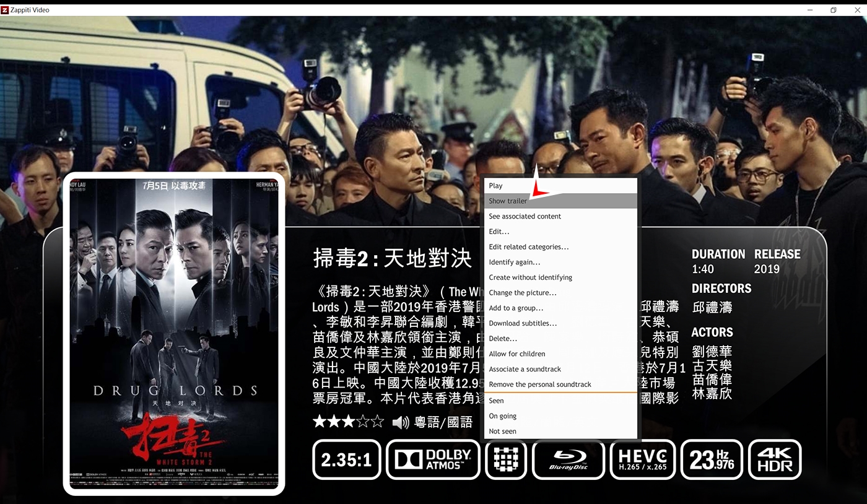Screen dimensions: 867x504
Task: Select Play in the context menu
Action: pos(495,186)
